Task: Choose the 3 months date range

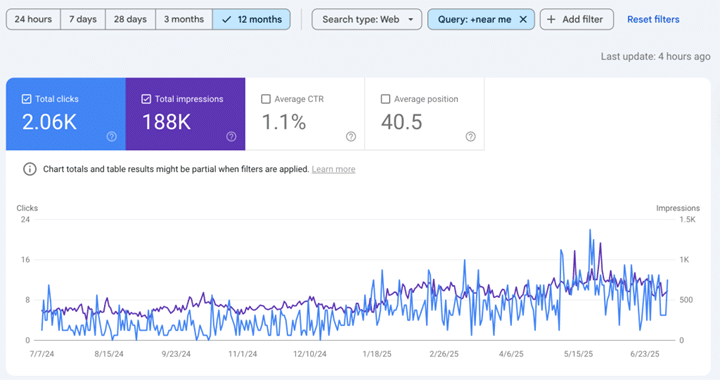Action: click(x=184, y=19)
